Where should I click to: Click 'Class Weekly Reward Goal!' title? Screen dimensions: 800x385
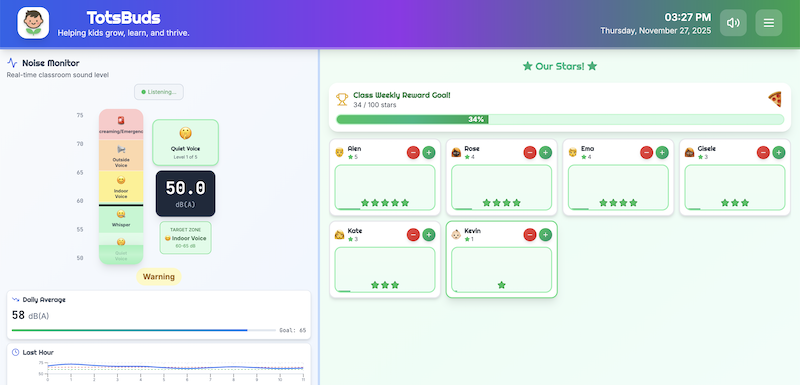pyautogui.click(x=402, y=95)
